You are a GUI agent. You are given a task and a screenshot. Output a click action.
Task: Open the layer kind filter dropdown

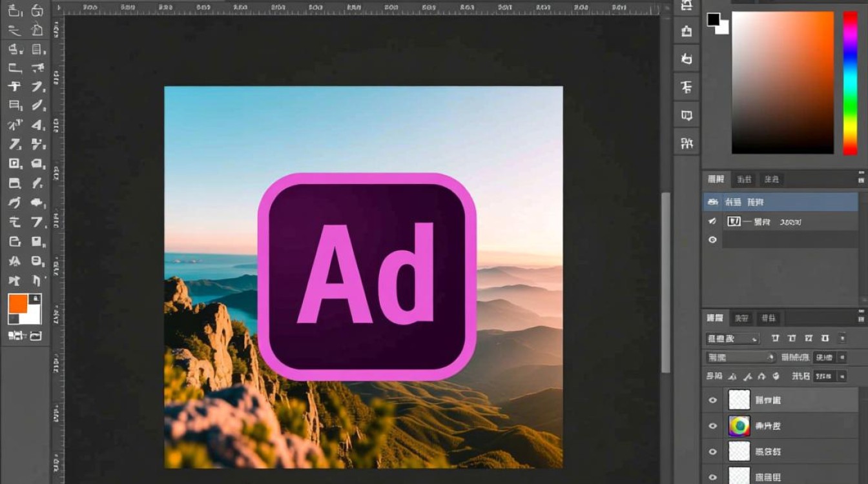(x=732, y=338)
